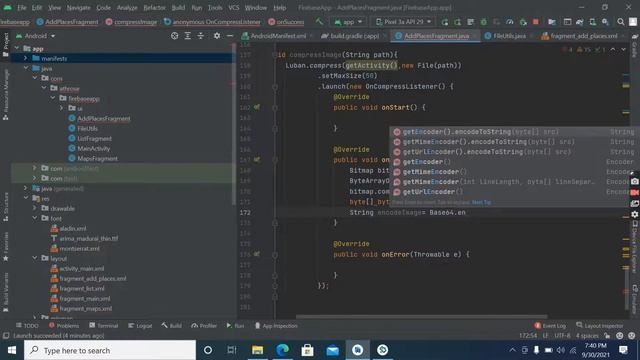
Task: Click the Collapse All icon in Project panel
Action: [x=200, y=36]
